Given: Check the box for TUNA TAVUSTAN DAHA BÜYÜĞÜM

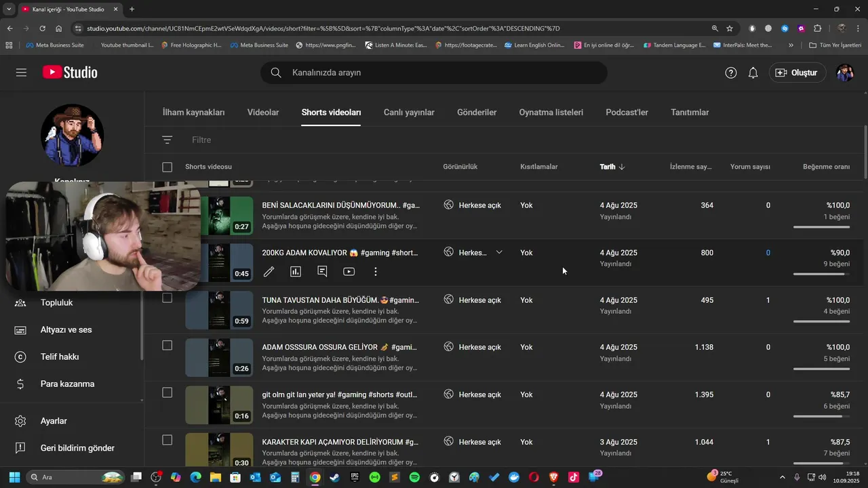Looking at the screenshot, I should [x=167, y=298].
